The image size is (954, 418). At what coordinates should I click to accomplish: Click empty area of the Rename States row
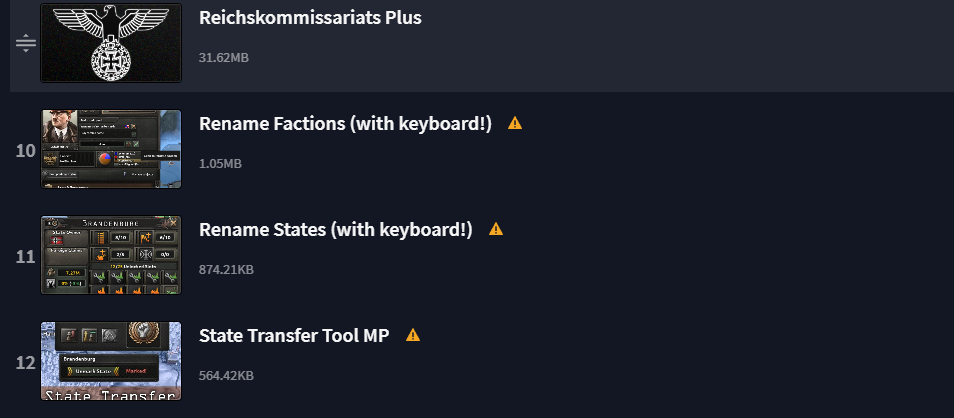pos(720,255)
